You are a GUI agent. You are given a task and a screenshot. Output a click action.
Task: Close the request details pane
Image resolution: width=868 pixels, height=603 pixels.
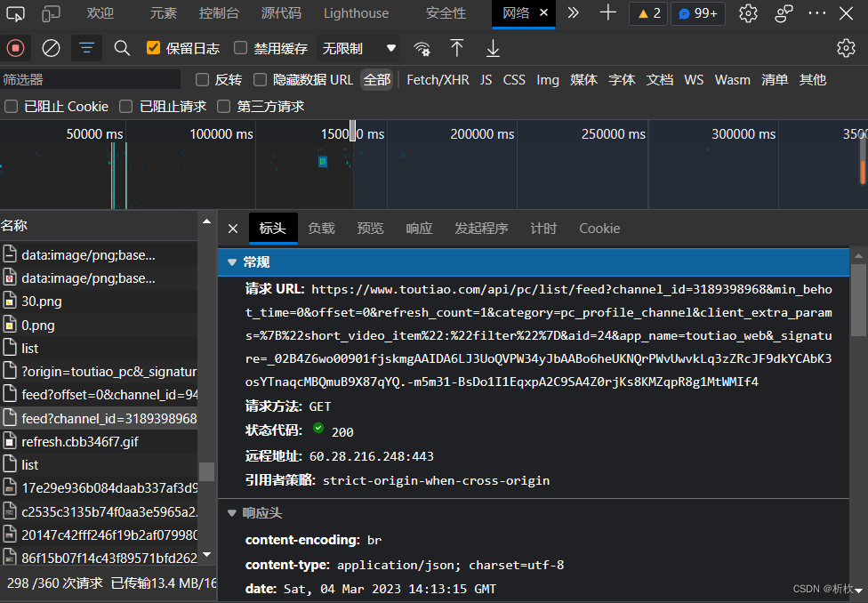click(x=233, y=229)
